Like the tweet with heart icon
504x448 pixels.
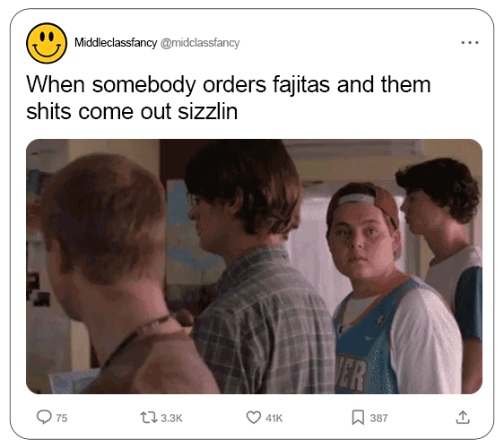(253, 418)
